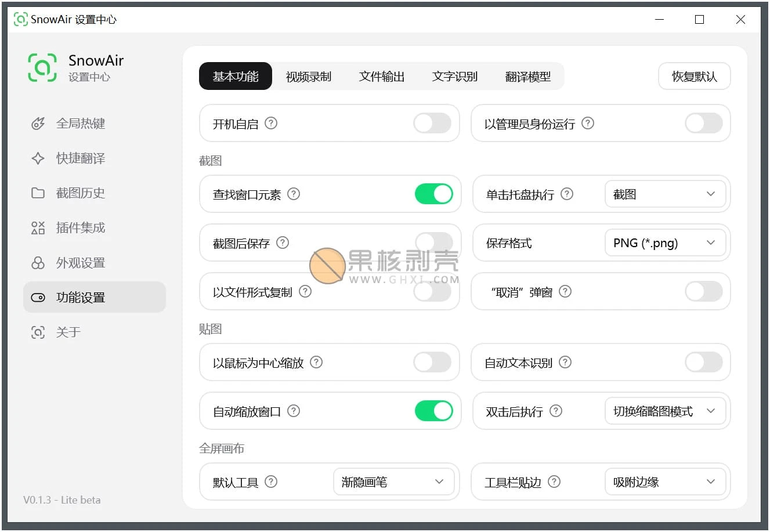Image resolution: width=770 pixels, height=532 pixels.
Task: Toggle 以管理员身份运行 switch on
Action: point(704,123)
